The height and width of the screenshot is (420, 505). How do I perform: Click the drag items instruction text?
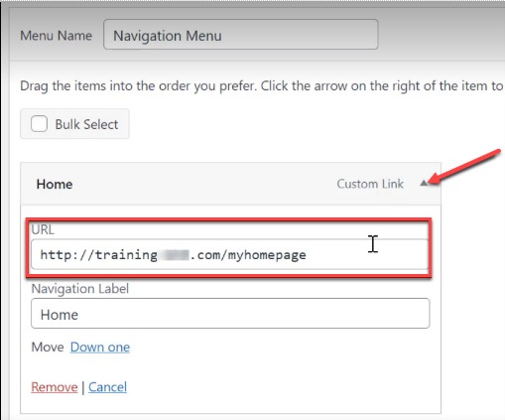[x=261, y=86]
